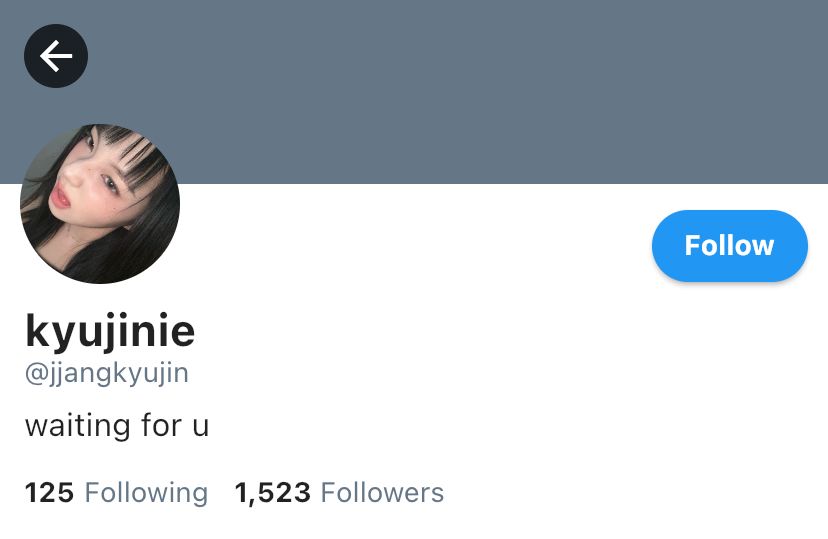
Task: Tap the word Follow inside the blue button
Action: click(x=729, y=245)
